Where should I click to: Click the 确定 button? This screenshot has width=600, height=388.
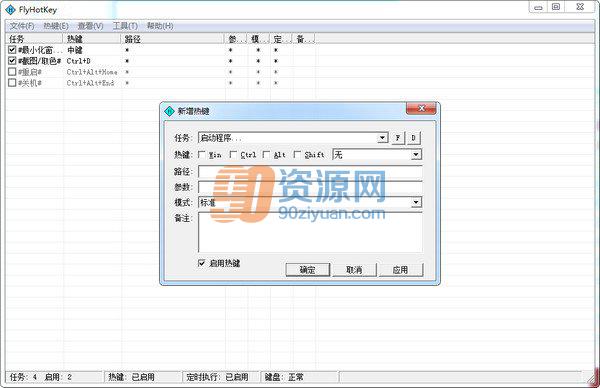(308, 270)
